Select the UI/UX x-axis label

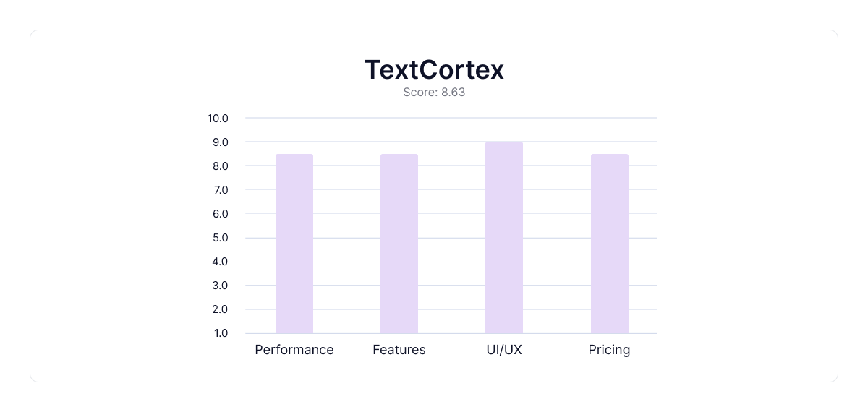point(504,350)
